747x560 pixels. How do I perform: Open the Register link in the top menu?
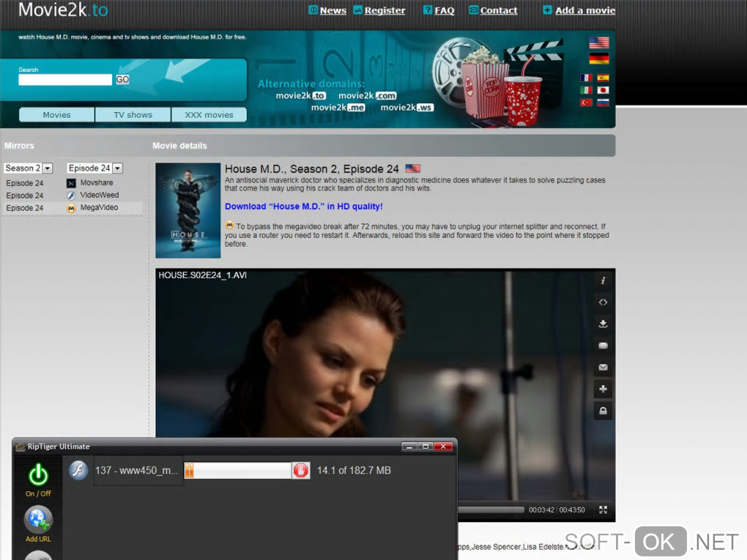(384, 10)
